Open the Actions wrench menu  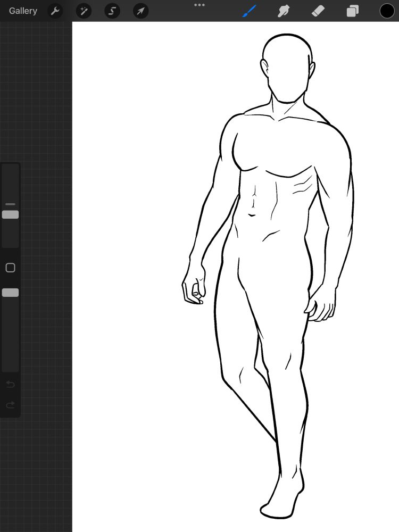tap(55, 11)
